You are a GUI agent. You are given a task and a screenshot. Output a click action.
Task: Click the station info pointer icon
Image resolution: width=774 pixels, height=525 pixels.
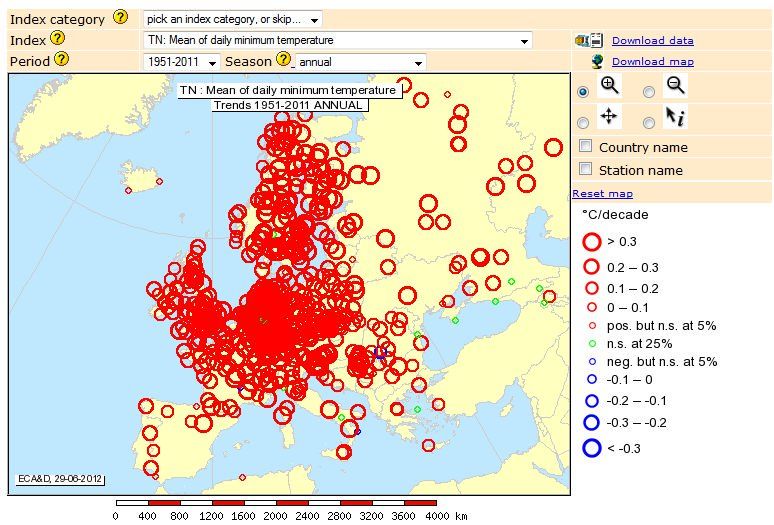[x=675, y=117]
